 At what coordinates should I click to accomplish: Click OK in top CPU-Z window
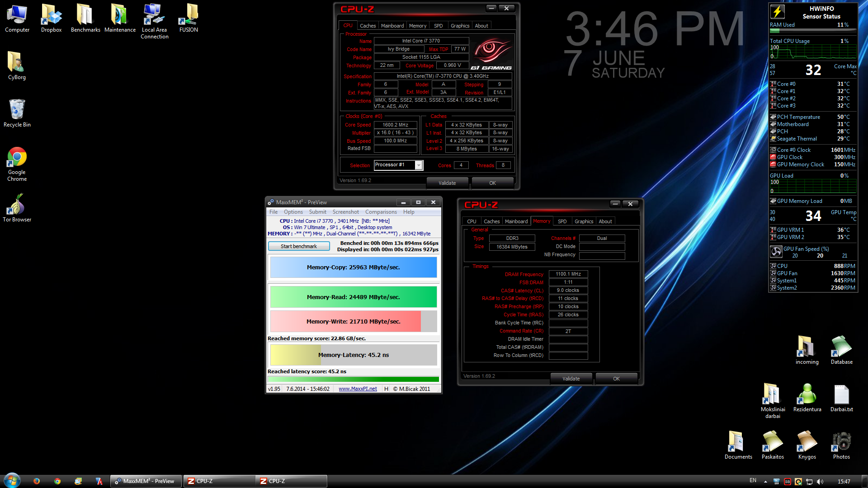pyautogui.click(x=492, y=183)
